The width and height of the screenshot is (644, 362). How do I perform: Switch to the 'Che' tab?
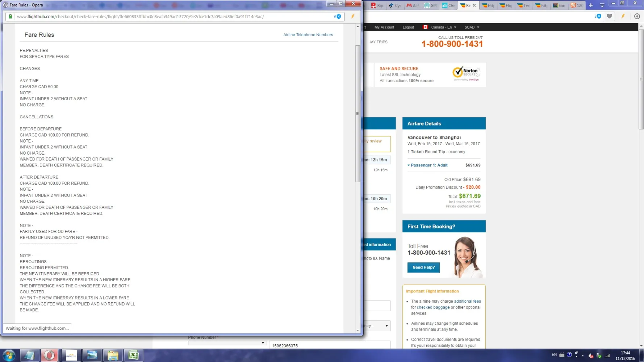449,5
